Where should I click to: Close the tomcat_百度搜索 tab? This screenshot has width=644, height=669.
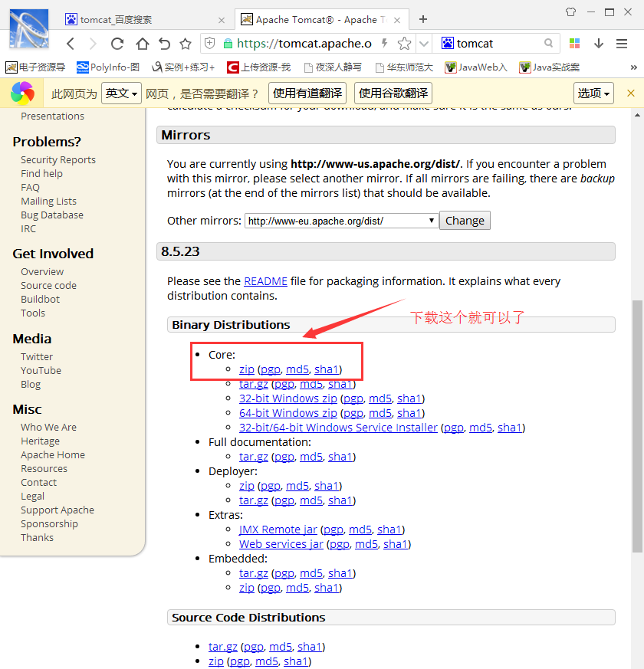click(x=222, y=20)
